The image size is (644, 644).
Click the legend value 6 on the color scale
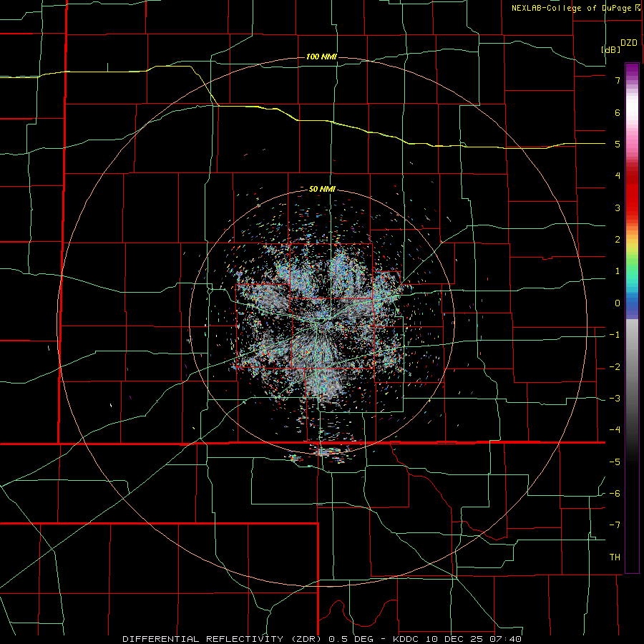click(618, 112)
